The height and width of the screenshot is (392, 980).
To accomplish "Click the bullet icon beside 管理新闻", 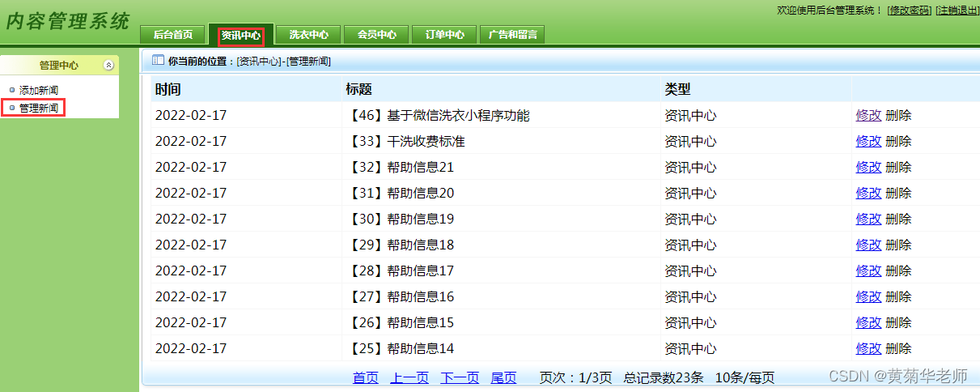I will click(11, 108).
